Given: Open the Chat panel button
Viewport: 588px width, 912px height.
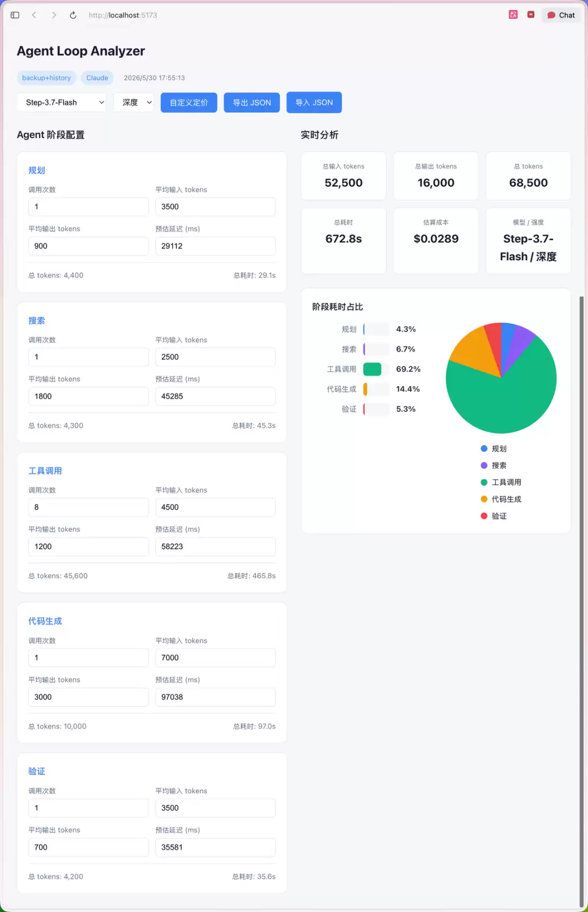Looking at the screenshot, I should 561,15.
